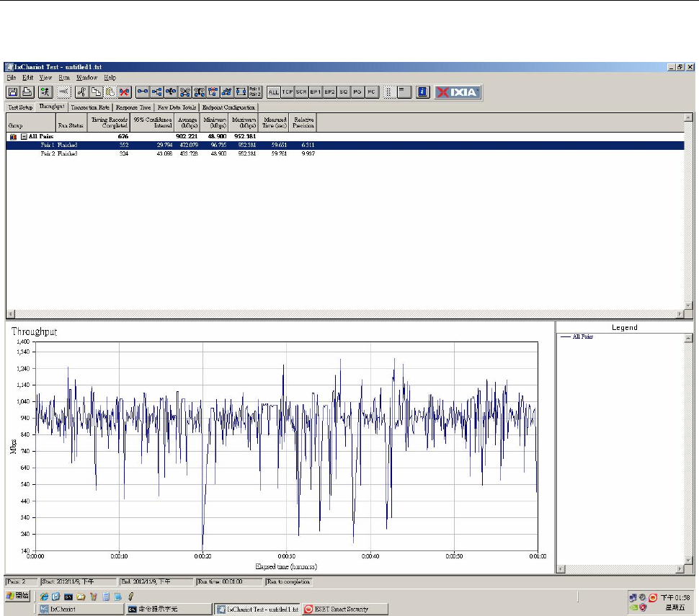Click the Save icon in toolbar
The image size is (699, 616).
pyautogui.click(x=13, y=91)
